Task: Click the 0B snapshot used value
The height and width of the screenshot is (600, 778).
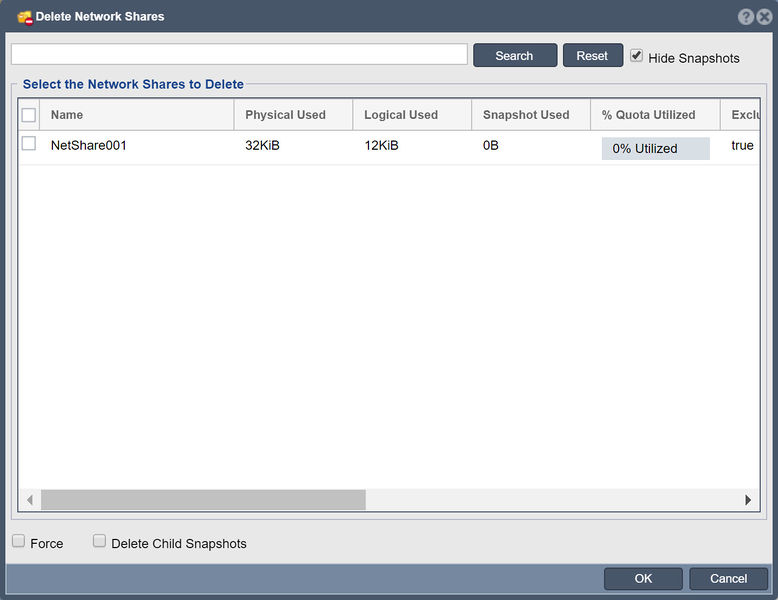Action: click(490, 145)
